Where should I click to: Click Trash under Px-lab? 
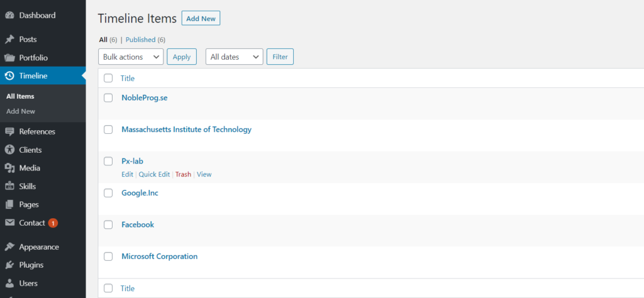[x=183, y=174]
